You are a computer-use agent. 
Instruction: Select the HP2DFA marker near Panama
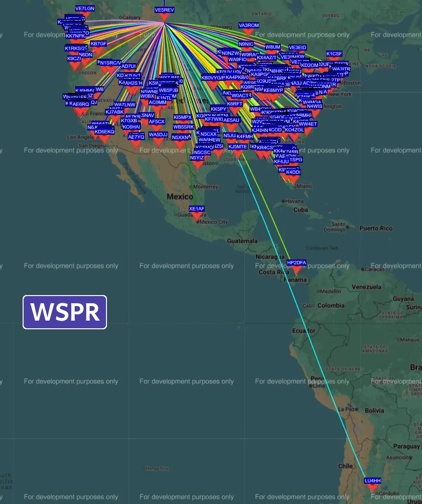click(296, 270)
